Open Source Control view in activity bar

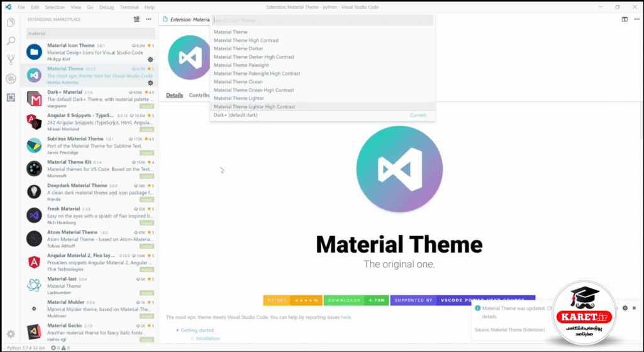(x=11, y=60)
